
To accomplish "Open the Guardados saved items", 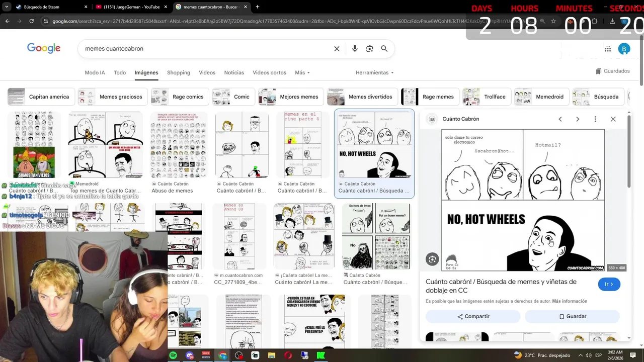I will (613, 71).
